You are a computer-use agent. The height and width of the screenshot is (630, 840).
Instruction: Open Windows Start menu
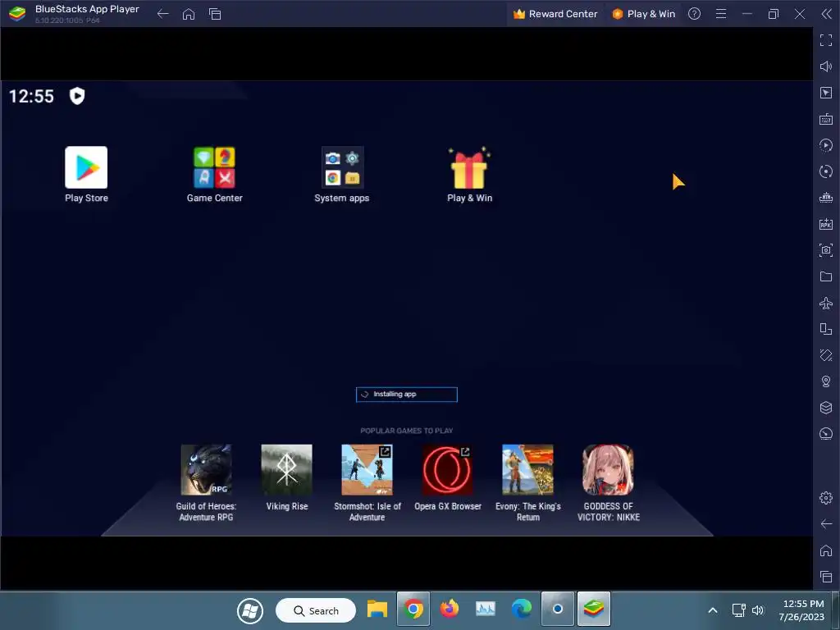pos(250,610)
